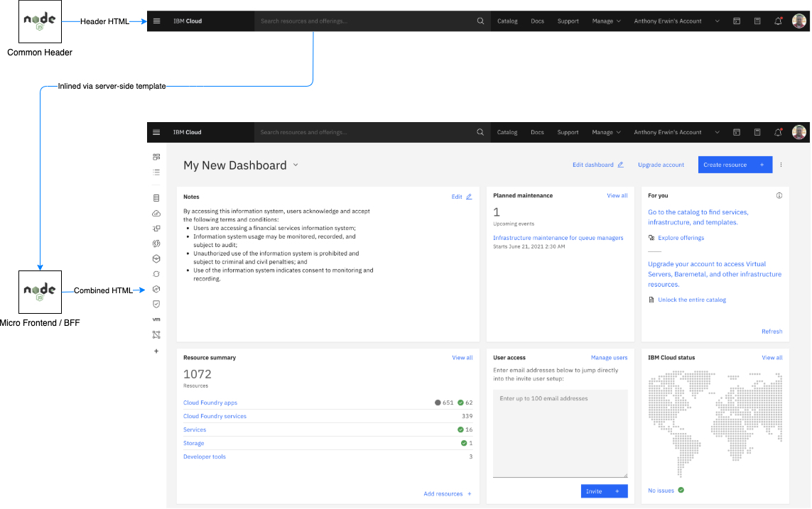This screenshot has width=812, height=509.
Task: Expand the account switcher chevron next to Anthony Erwin's Account
Action: (x=717, y=132)
